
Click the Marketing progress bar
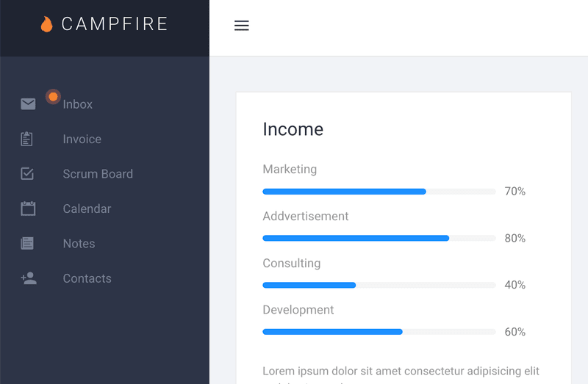click(x=379, y=192)
